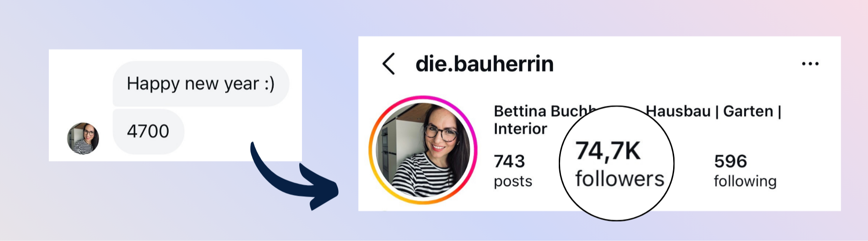Viewport: 868px width, 241px height.
Task: Click the 'Interior' category text
Action: coord(520,129)
